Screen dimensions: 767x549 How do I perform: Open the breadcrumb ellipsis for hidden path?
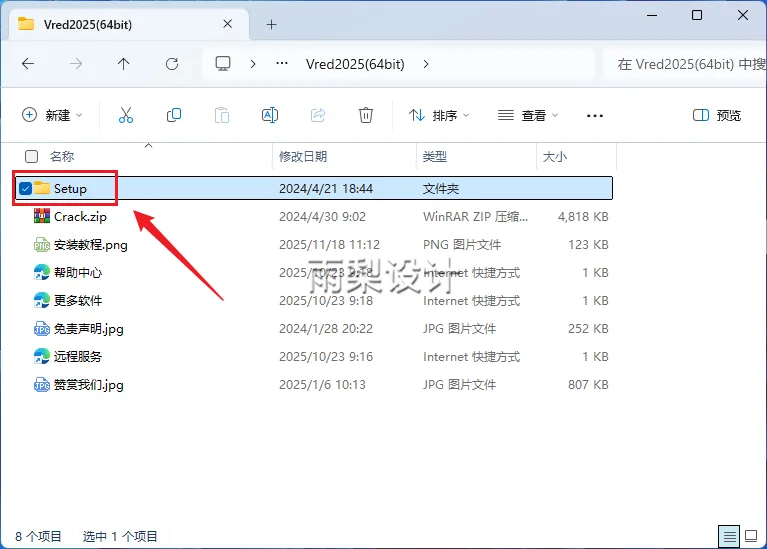click(282, 64)
